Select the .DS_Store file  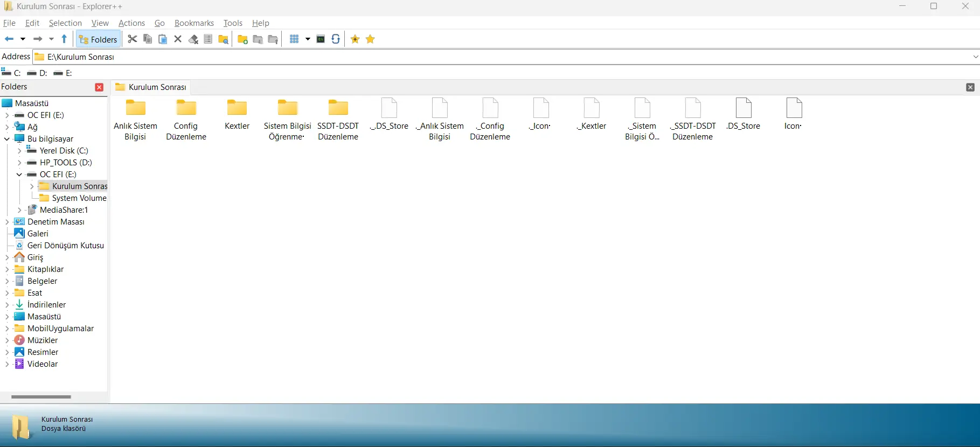pos(743,114)
